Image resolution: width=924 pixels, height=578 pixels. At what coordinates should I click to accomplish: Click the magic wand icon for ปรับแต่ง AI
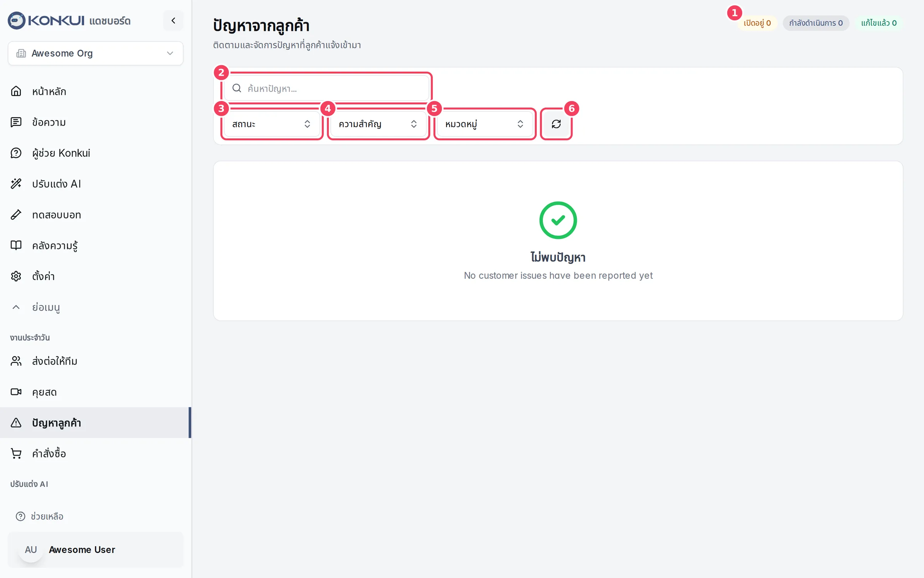tap(16, 184)
